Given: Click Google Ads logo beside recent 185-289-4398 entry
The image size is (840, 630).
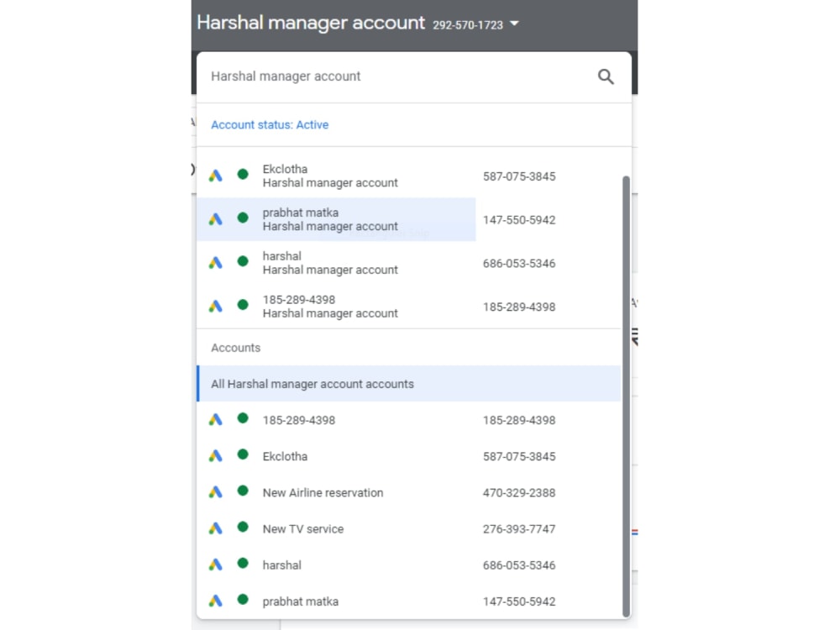Looking at the screenshot, I should pyautogui.click(x=215, y=306).
